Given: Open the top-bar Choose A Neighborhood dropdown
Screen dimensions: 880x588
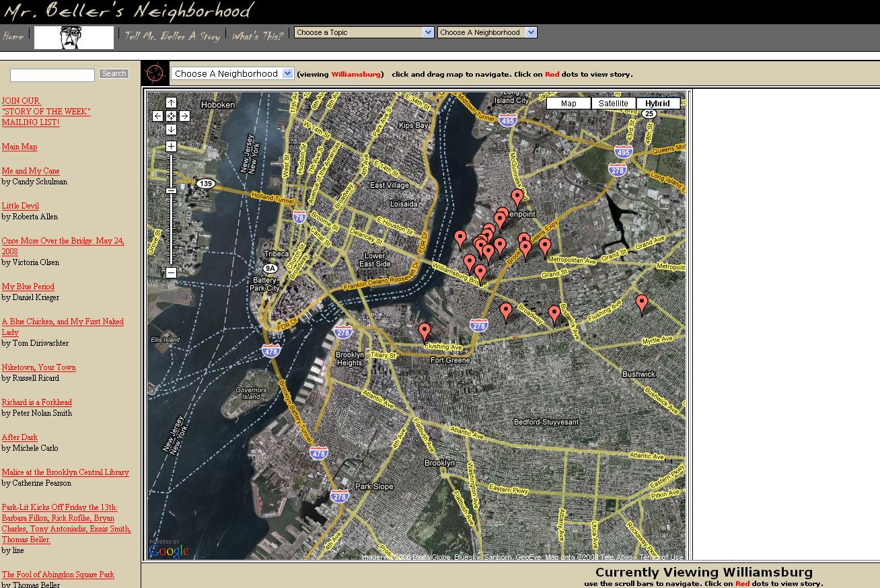Looking at the screenshot, I should [x=487, y=32].
